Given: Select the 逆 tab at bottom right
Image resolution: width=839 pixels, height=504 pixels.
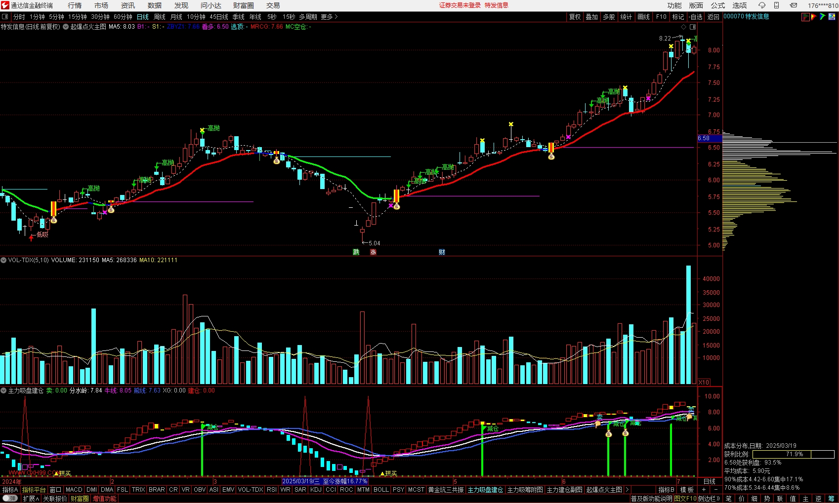Looking at the screenshot, I should coord(819,499).
